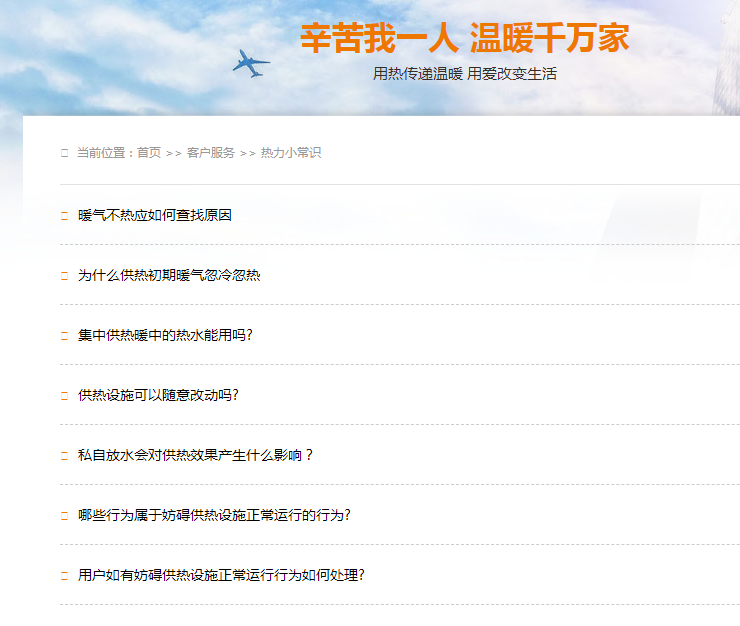740x626 pixels.
Task: Open article 用户如有妨碍供热设施正常运行行为如何处理?
Action: point(221,575)
